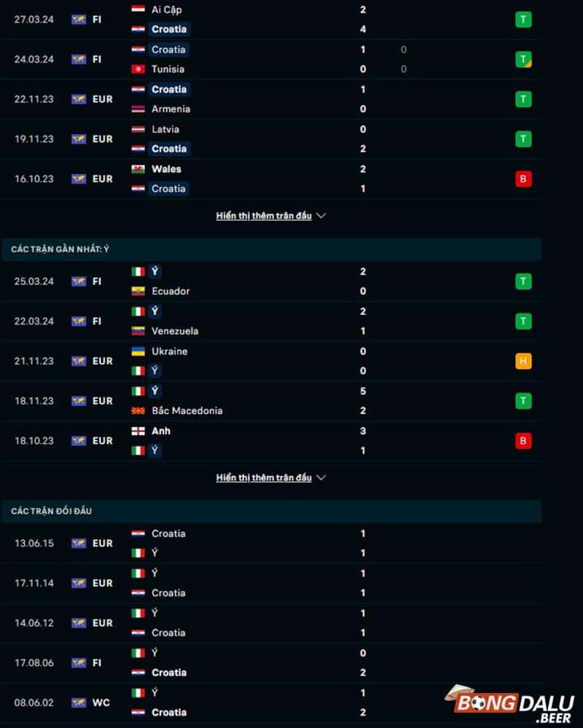Click the Croatia flag in the 27.03.24 match
The height and width of the screenshot is (728, 583).
[x=136, y=29]
